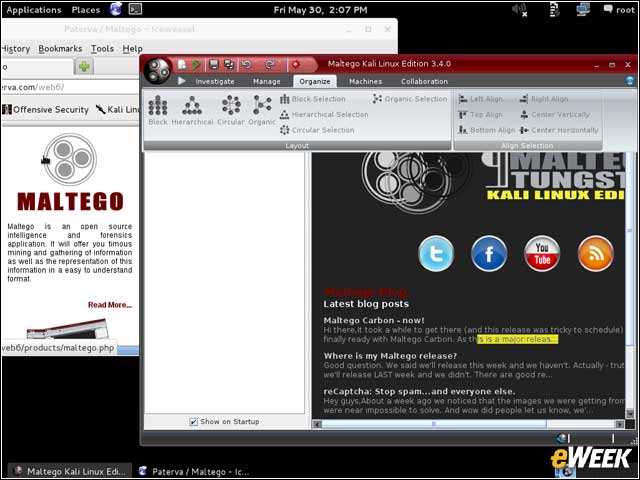Open the Places menu in top panel
This screenshot has height=480, width=640.
[86, 10]
